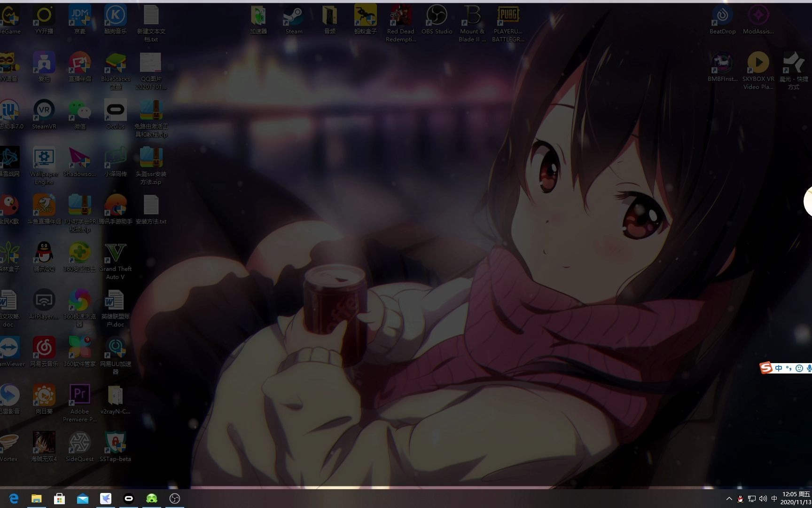Switch to Oculus app in taskbar

click(x=129, y=499)
